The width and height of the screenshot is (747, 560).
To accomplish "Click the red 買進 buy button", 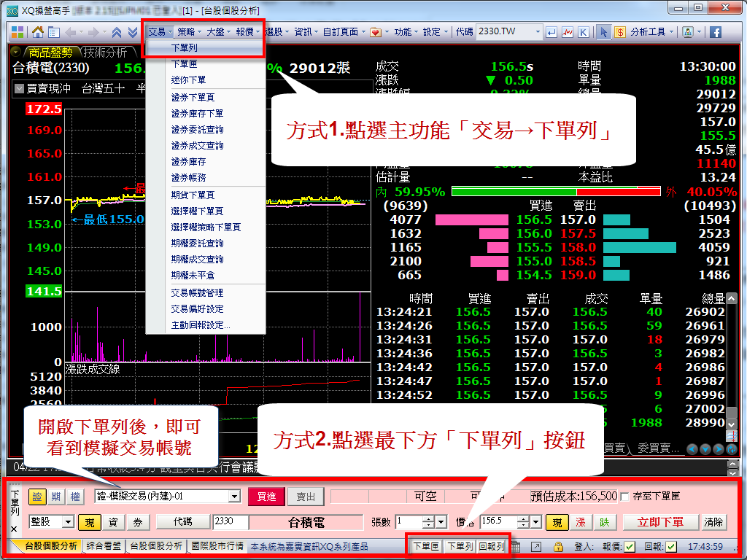I will point(266,496).
